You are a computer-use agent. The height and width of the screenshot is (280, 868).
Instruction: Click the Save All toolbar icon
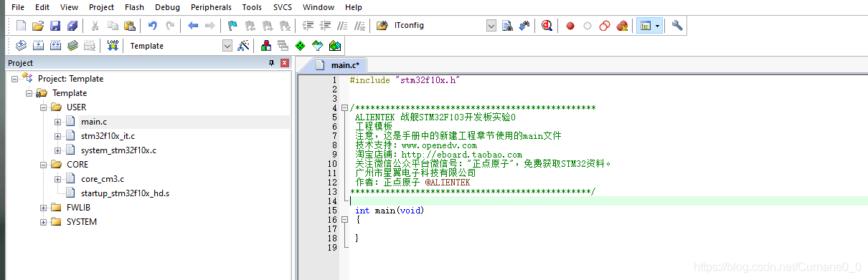pyautogui.click(x=72, y=26)
